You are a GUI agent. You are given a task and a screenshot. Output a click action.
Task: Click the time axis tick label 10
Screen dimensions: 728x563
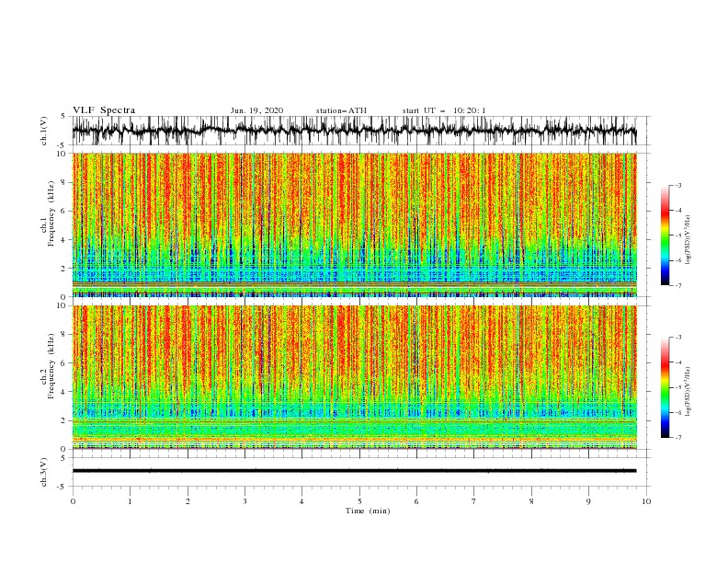coord(646,501)
